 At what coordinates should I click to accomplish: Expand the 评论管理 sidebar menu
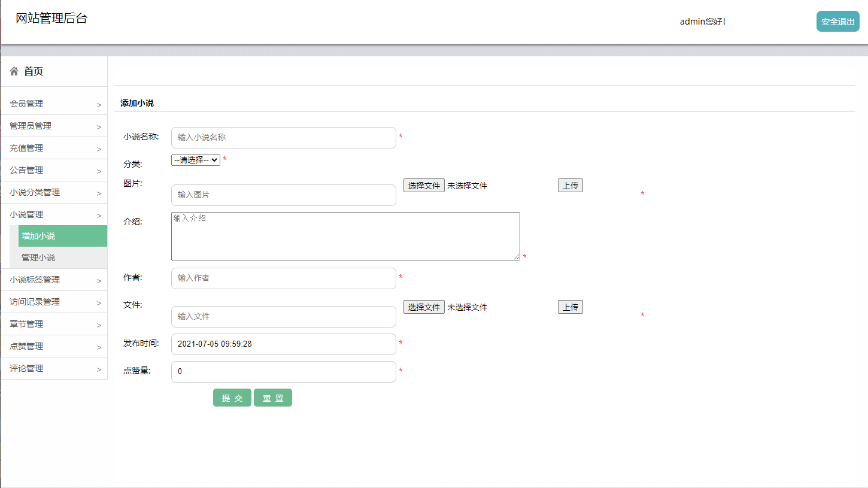point(54,368)
